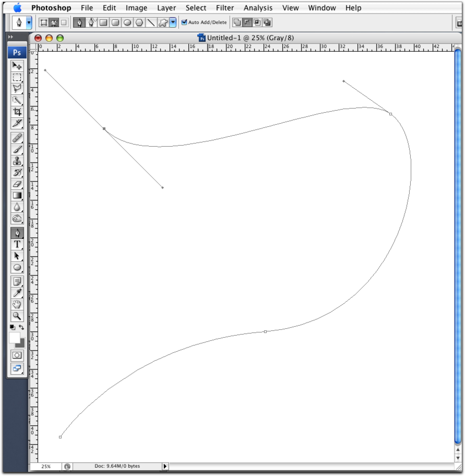Image resolution: width=465 pixels, height=476 pixels.
Task: Select the Horizontal Type tool
Action: point(17,245)
